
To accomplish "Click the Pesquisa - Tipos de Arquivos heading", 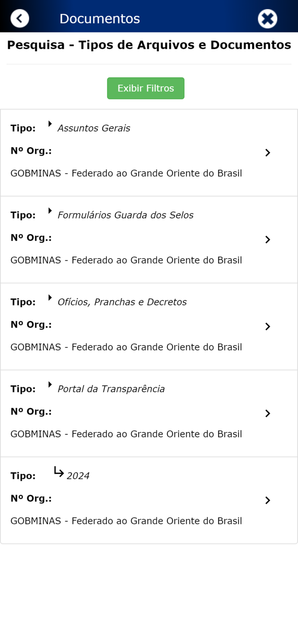I will pos(149,44).
